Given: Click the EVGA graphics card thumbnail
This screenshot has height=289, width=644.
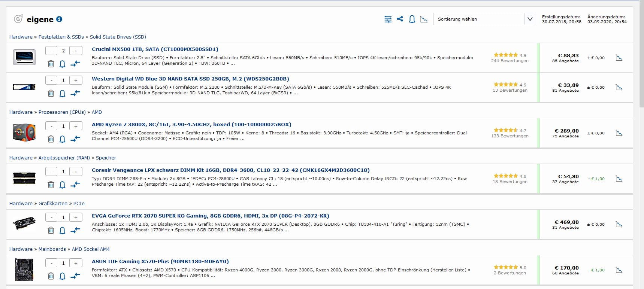Looking at the screenshot, I should coord(24,223).
